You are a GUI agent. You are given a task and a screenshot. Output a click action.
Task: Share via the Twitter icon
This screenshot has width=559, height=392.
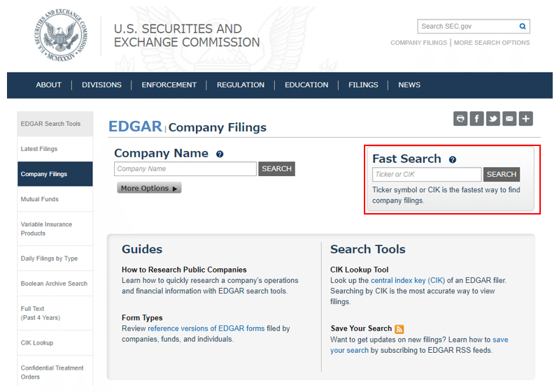point(493,119)
